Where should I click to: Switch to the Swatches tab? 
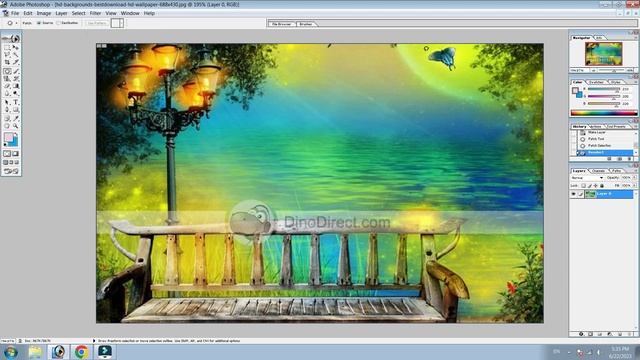pos(596,82)
